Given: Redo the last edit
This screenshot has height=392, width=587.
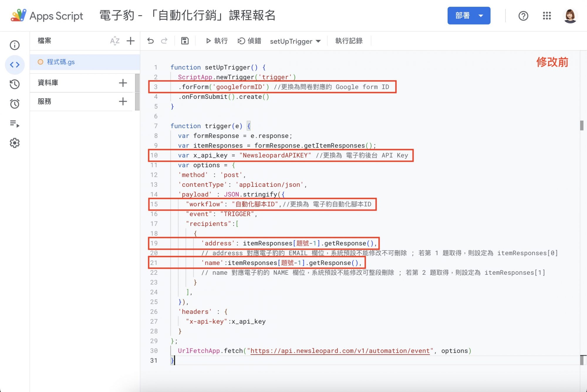Looking at the screenshot, I should (x=164, y=41).
